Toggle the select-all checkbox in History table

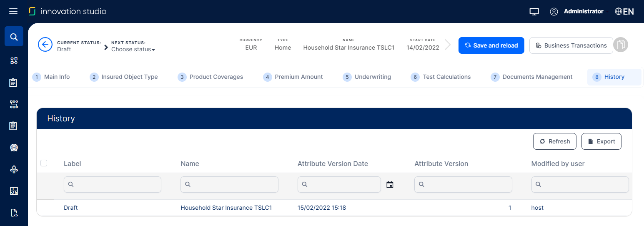pyautogui.click(x=44, y=163)
